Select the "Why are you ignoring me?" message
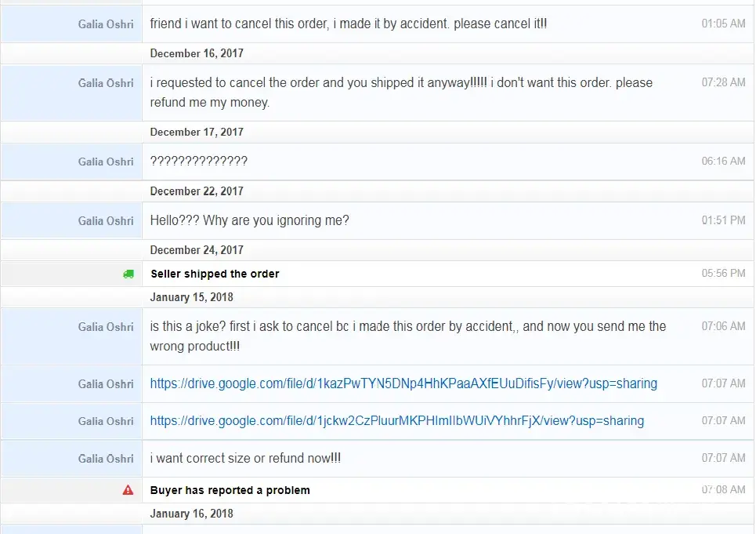The height and width of the screenshot is (534, 756). coord(249,220)
